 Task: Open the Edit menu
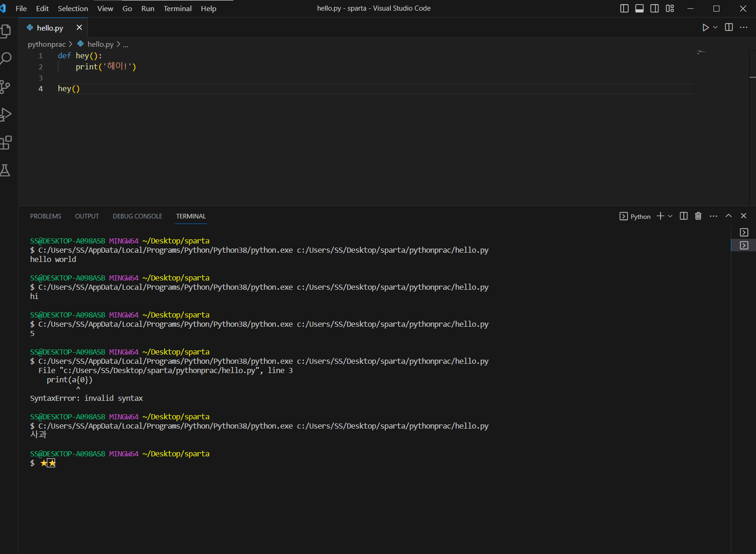[42, 8]
